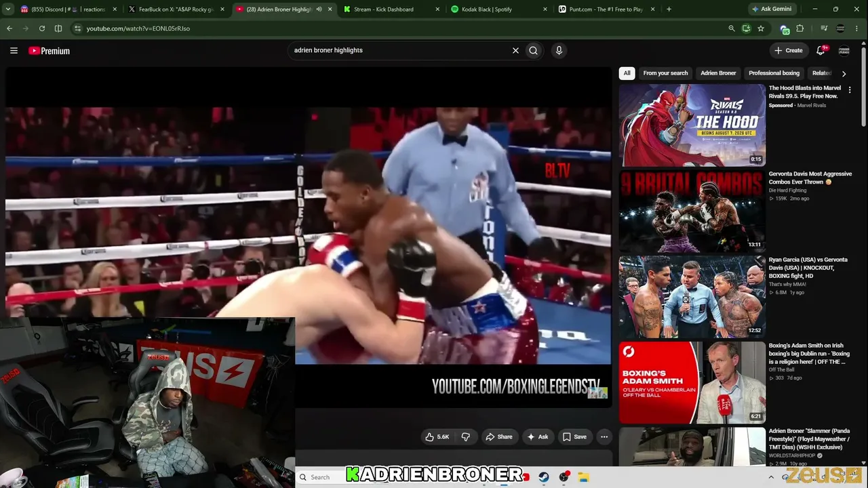
Task: Bookmark this page with the star
Action: pyautogui.click(x=761, y=28)
